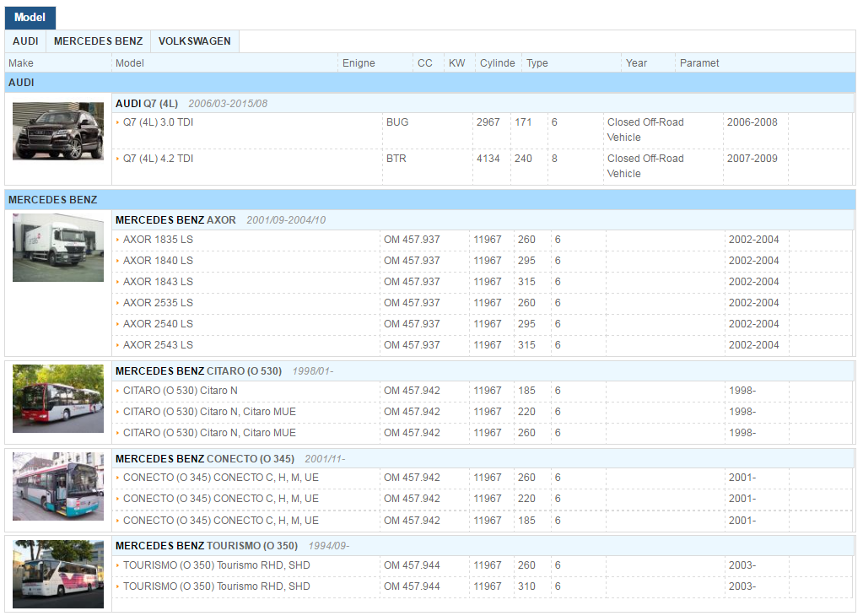The height and width of the screenshot is (616, 863).
Task: Click the Year column header
Action: [x=649, y=63]
